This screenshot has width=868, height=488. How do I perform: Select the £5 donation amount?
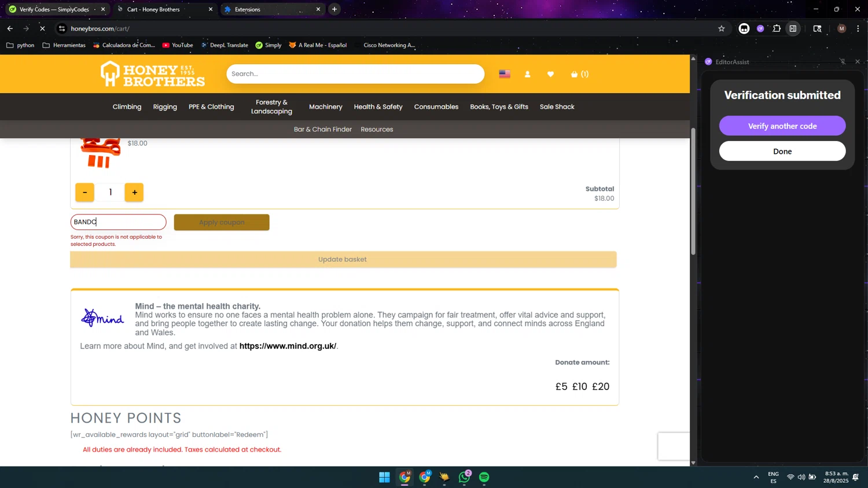click(x=561, y=387)
